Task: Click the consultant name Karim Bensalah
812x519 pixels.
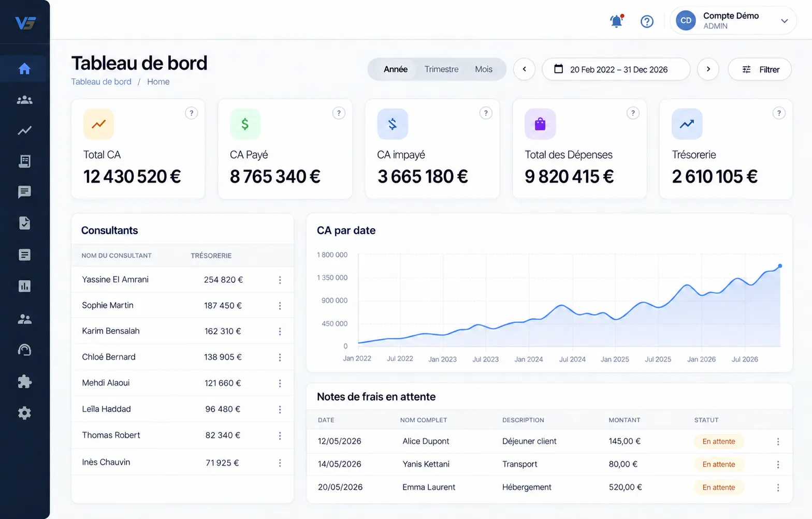Action: (x=111, y=331)
